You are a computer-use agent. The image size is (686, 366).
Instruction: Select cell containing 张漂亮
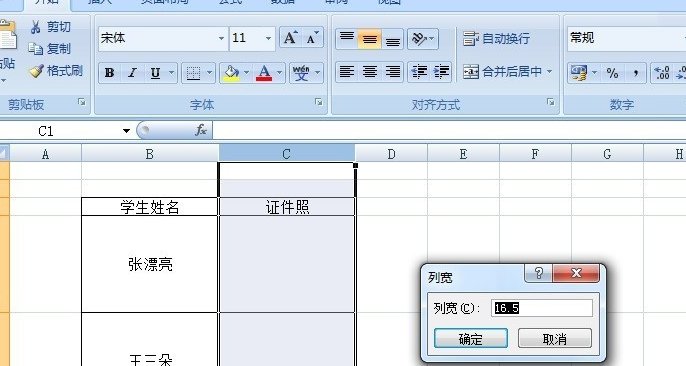coord(150,264)
